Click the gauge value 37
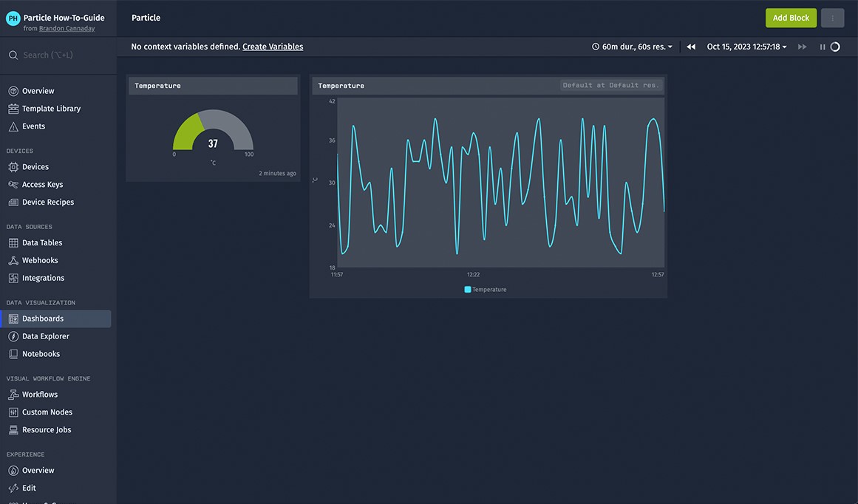 tap(213, 143)
